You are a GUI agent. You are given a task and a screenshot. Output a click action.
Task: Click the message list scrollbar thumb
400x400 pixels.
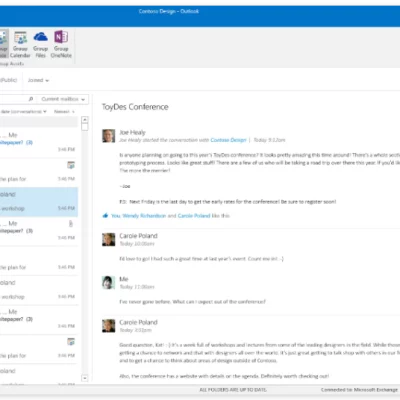(x=85, y=127)
